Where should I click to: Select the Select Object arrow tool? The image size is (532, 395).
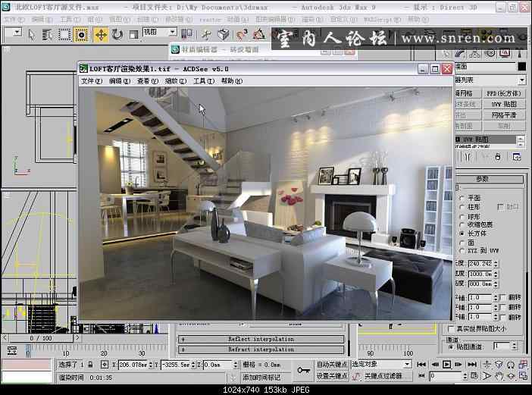pos(32,35)
